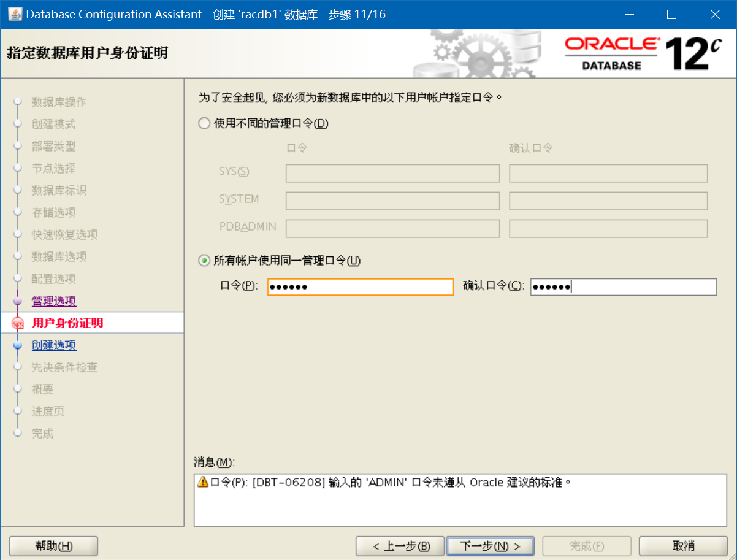Select the 用户身份证明 step in sidebar
Image resolution: width=737 pixels, height=560 pixels.
[67, 323]
